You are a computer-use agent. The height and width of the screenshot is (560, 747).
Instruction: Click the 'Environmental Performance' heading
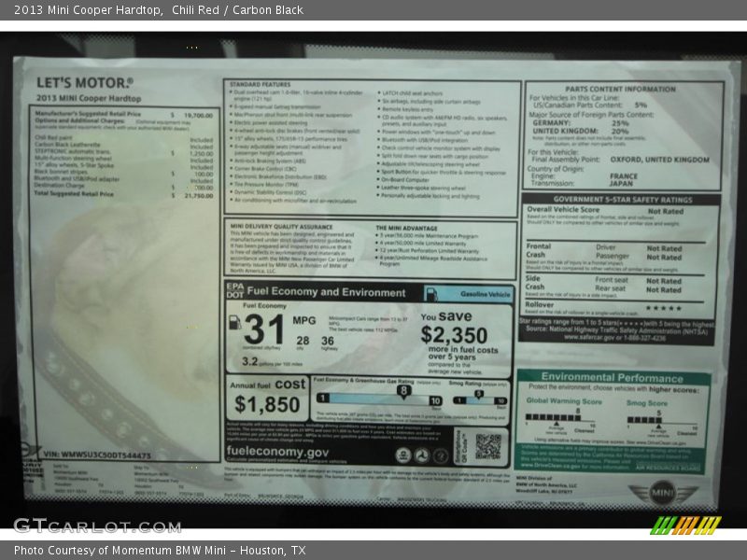pos(612,378)
